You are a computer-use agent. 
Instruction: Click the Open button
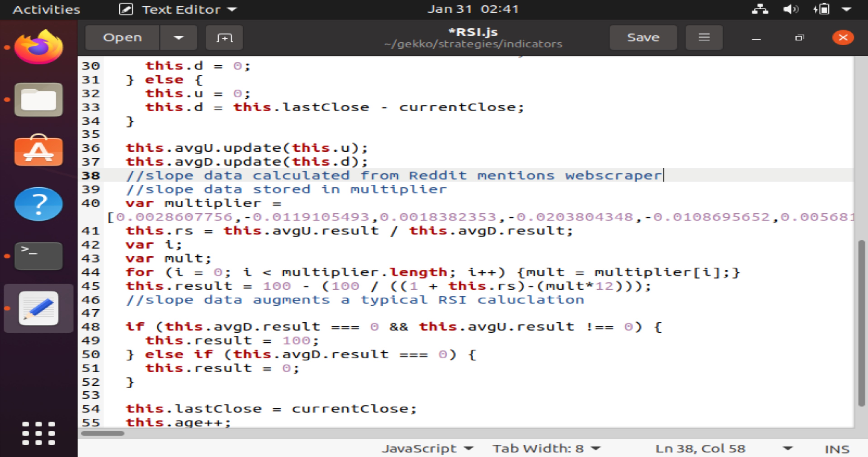click(x=122, y=37)
